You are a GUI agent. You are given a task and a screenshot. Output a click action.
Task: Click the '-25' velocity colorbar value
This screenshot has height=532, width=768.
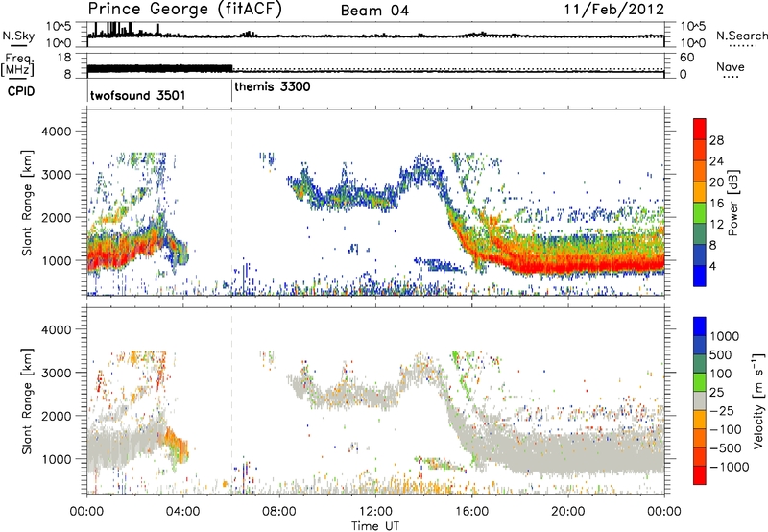[723, 411]
